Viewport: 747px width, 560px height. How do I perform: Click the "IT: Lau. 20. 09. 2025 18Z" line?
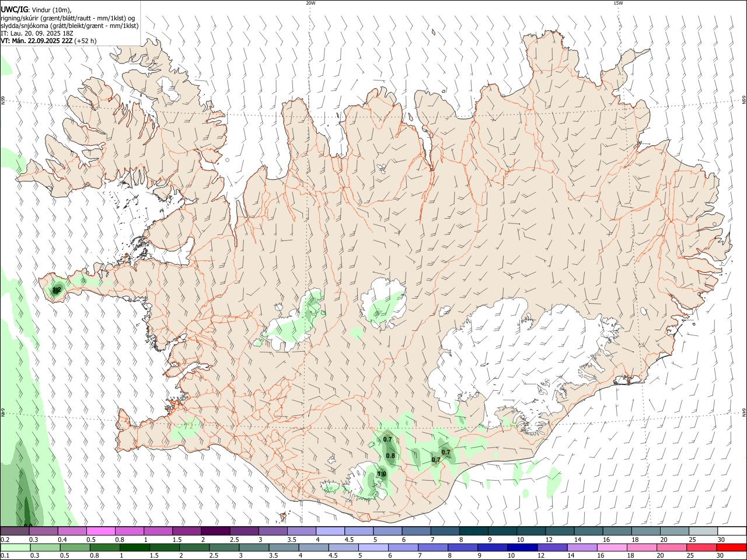pos(37,33)
